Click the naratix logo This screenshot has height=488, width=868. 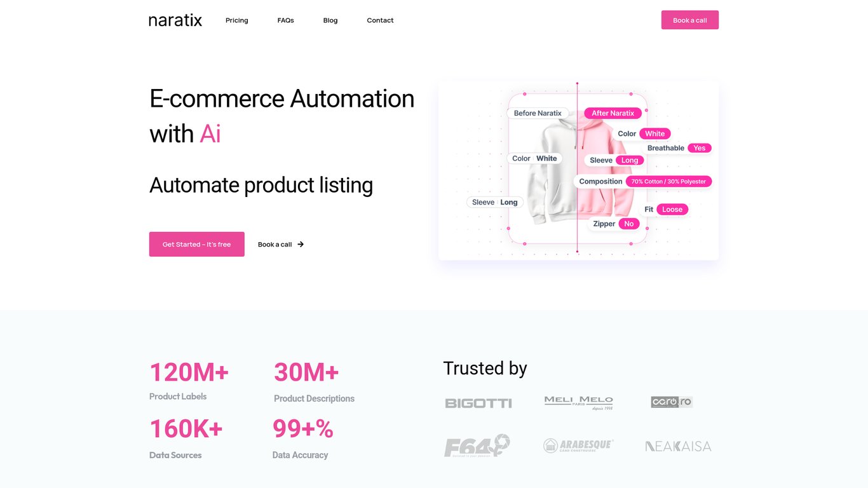[x=175, y=20]
